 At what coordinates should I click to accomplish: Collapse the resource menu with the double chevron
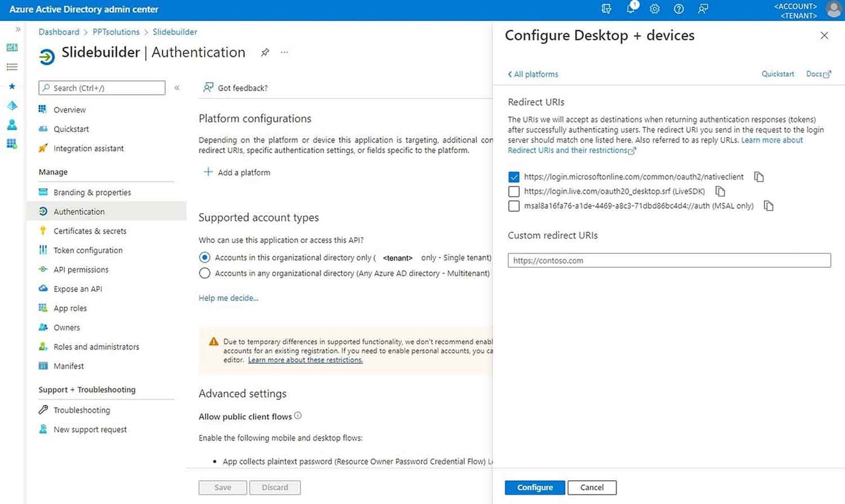pos(177,88)
